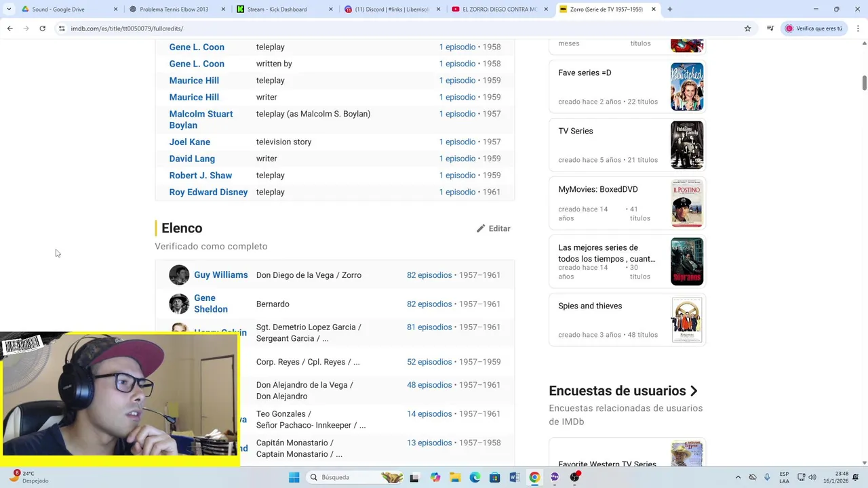Click the weather widget 24°C Despejado

click(x=28, y=477)
